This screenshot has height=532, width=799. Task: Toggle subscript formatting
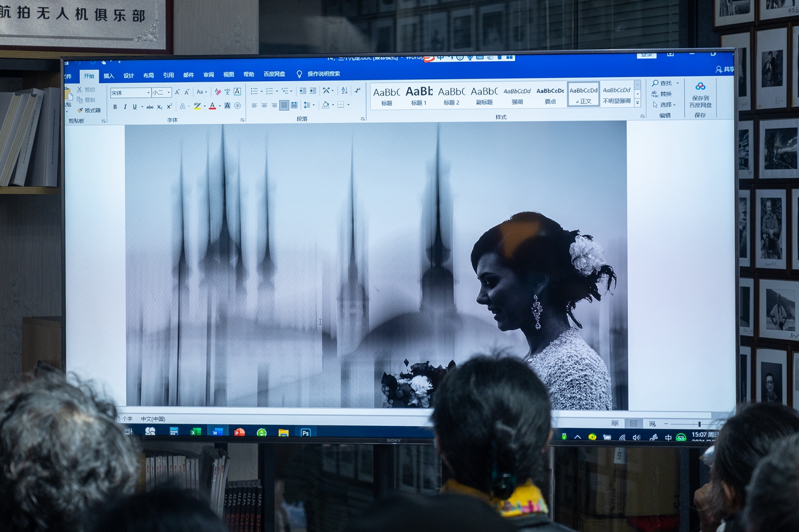point(160,107)
